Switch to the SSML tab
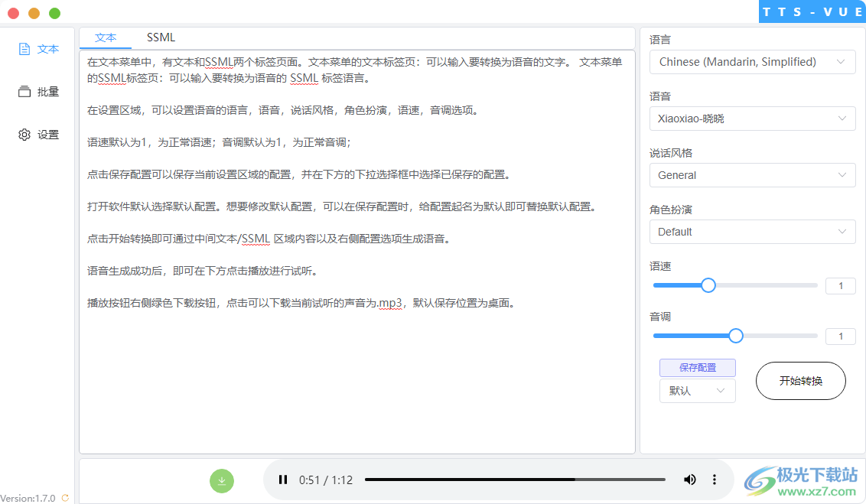This screenshot has height=504, width=866. [160, 37]
